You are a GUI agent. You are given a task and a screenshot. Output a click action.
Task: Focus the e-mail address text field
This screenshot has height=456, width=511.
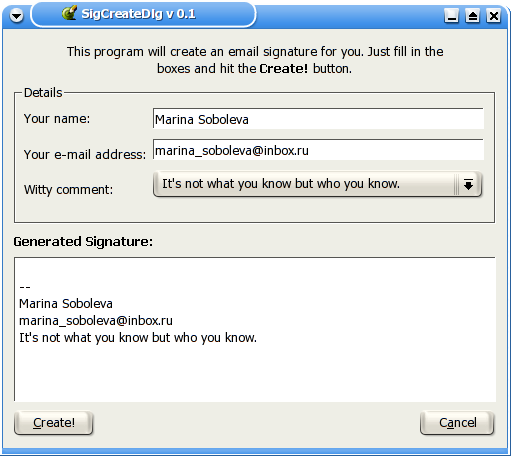click(x=318, y=150)
